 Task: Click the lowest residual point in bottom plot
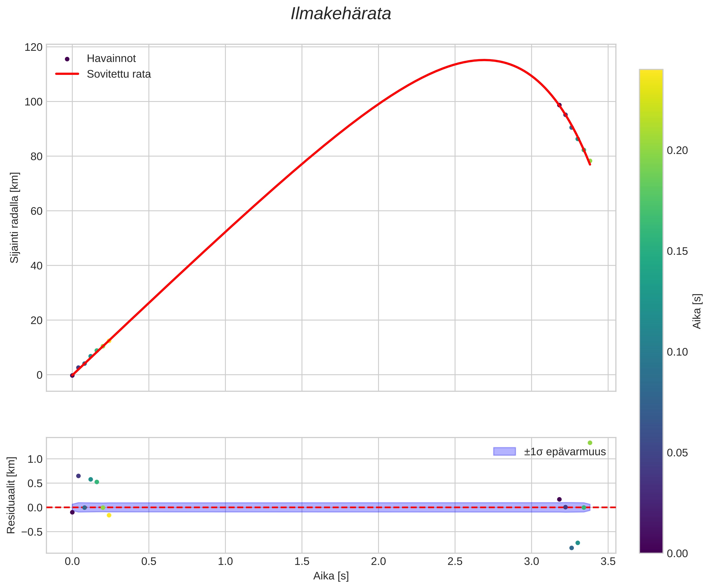[x=572, y=548]
